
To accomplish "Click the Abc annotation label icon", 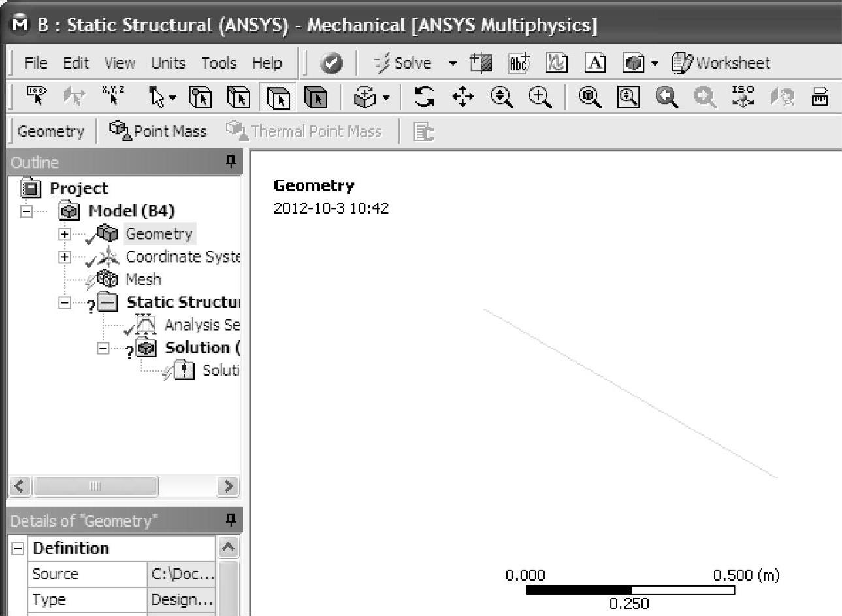I will coord(519,63).
